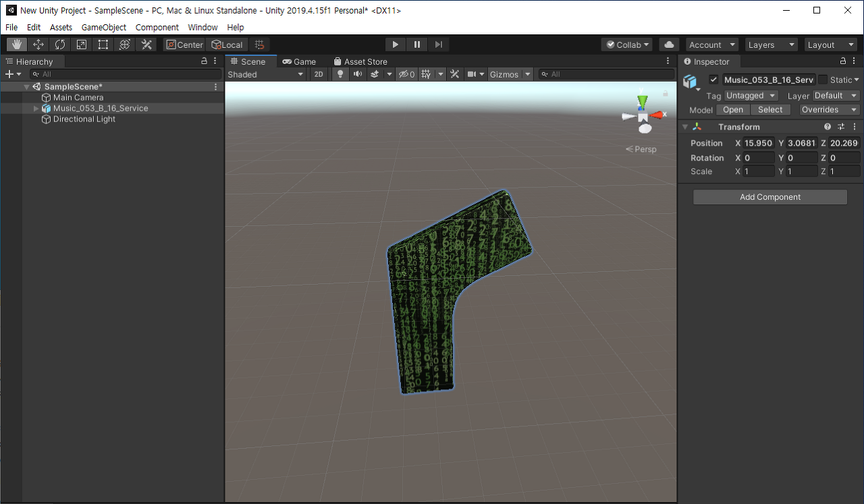Toggle scene grid visibility
Viewport: 864px width, 504px height.
[426, 74]
